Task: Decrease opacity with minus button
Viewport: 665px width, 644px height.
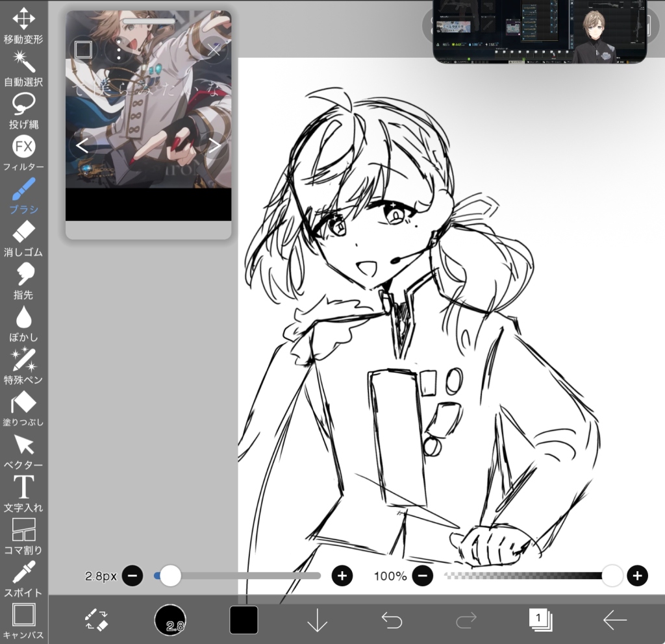Action: (x=422, y=576)
